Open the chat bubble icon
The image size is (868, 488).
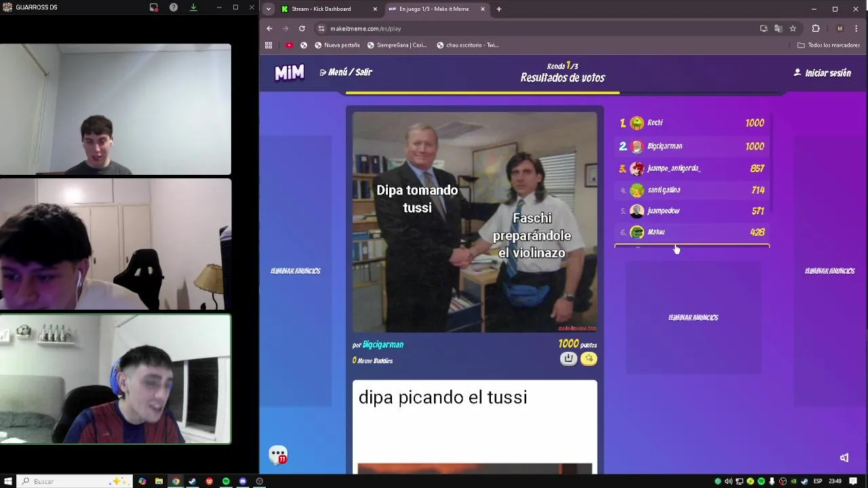coord(278,455)
